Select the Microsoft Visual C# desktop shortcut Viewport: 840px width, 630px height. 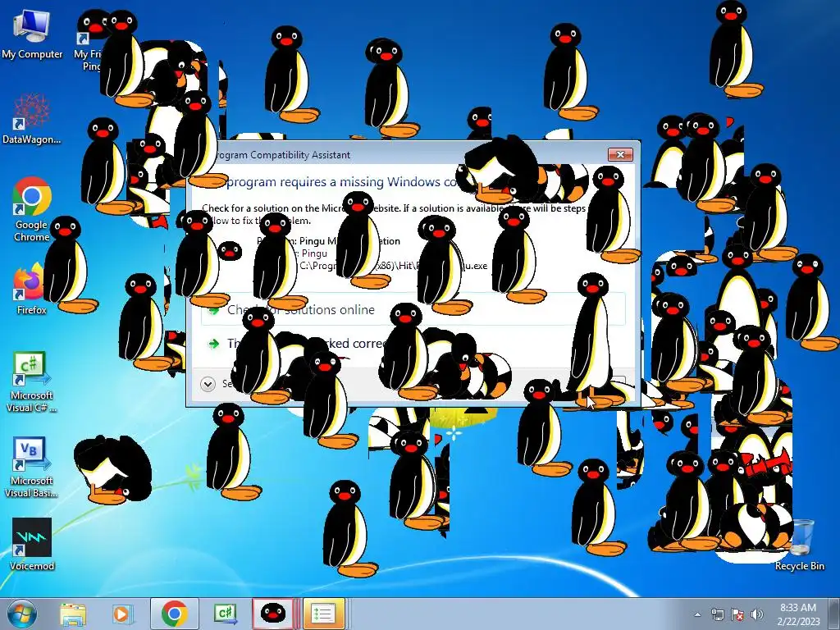[x=32, y=381]
